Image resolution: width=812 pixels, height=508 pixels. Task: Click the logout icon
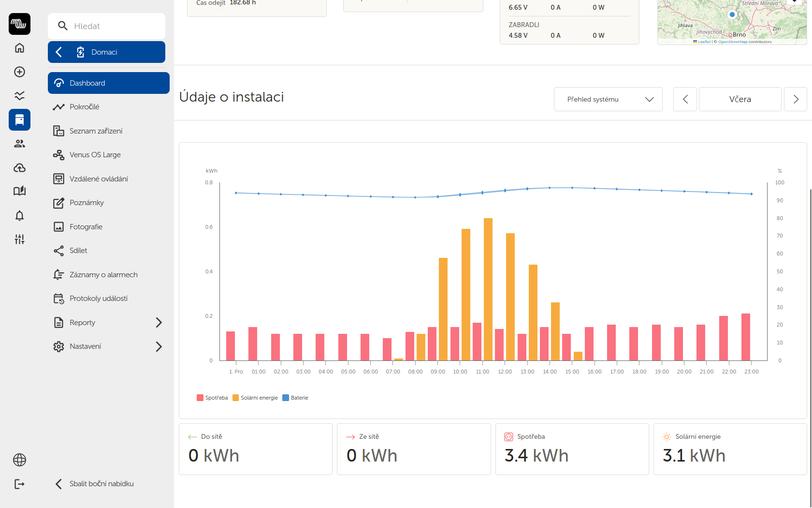(19, 484)
